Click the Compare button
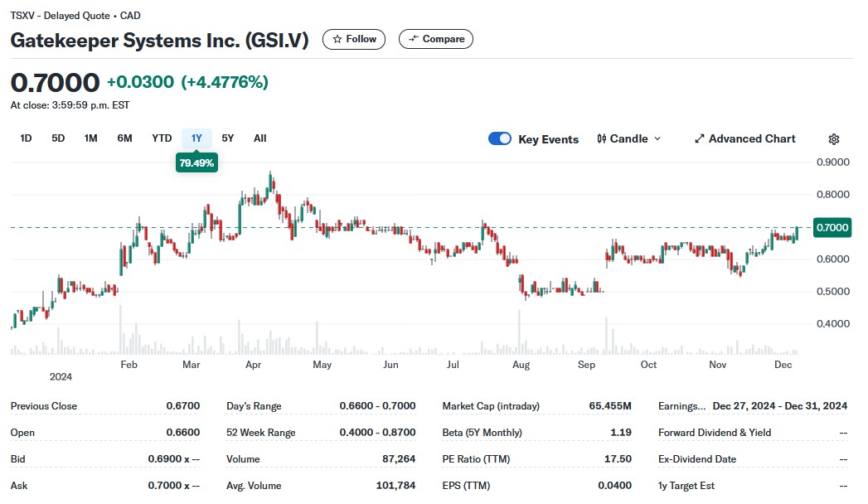 [436, 39]
